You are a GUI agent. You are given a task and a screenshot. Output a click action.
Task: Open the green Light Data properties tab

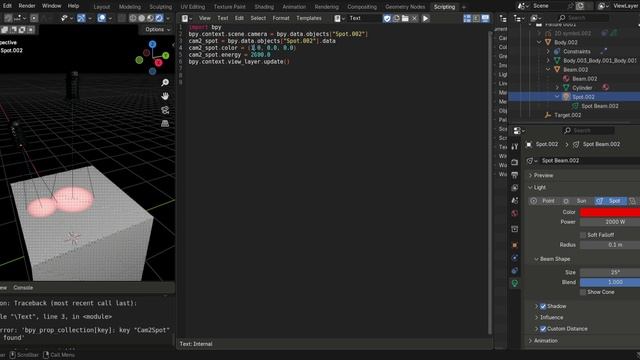515,283
